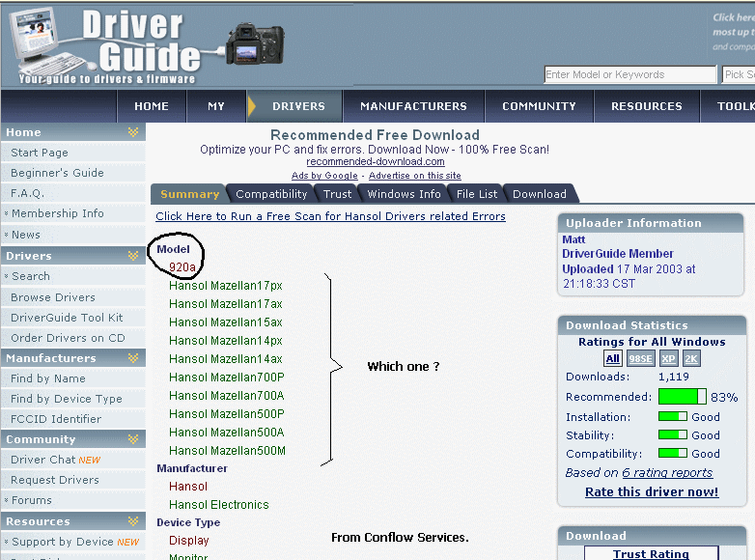The image size is (755, 560).
Task: Select the All ratings icon
Action: [613, 359]
